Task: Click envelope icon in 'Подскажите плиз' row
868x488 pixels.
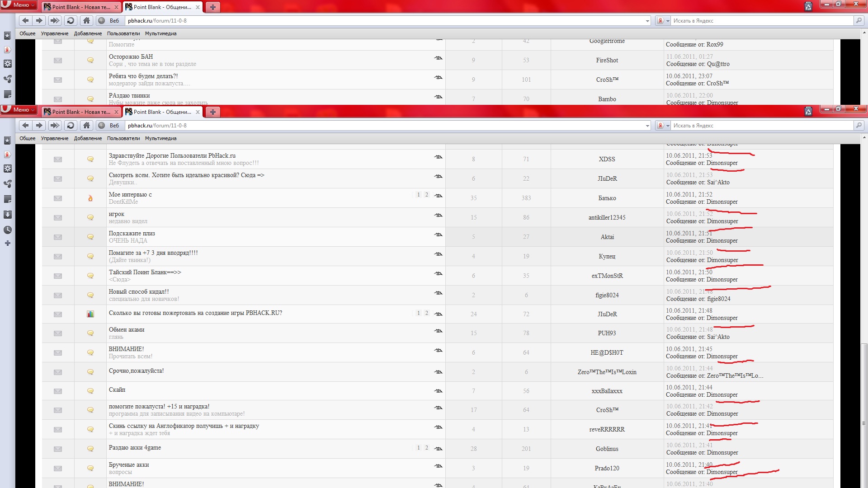Action: pos(58,237)
